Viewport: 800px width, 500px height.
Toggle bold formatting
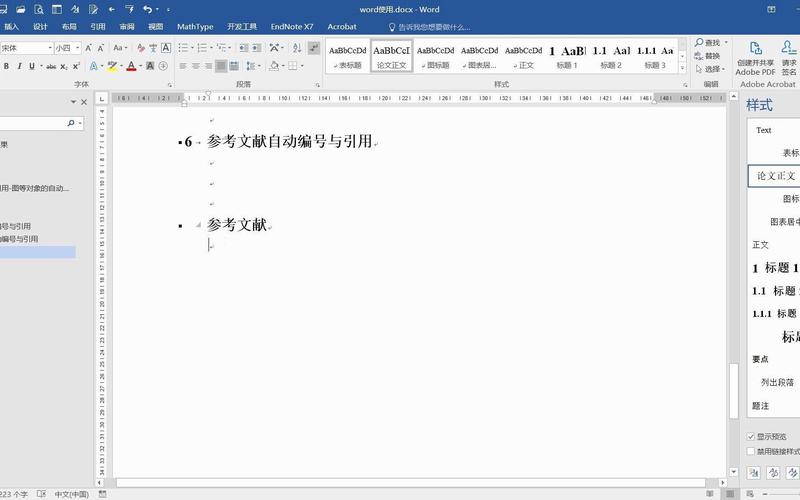6,66
